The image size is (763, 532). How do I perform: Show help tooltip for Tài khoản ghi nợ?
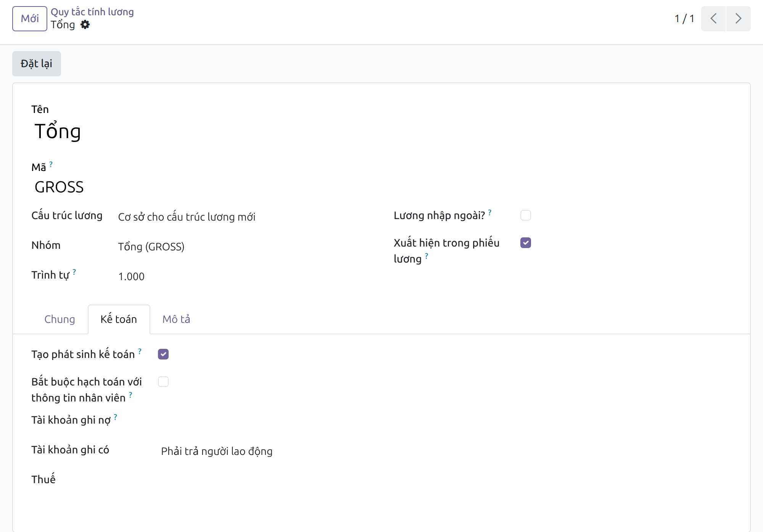pos(116,417)
